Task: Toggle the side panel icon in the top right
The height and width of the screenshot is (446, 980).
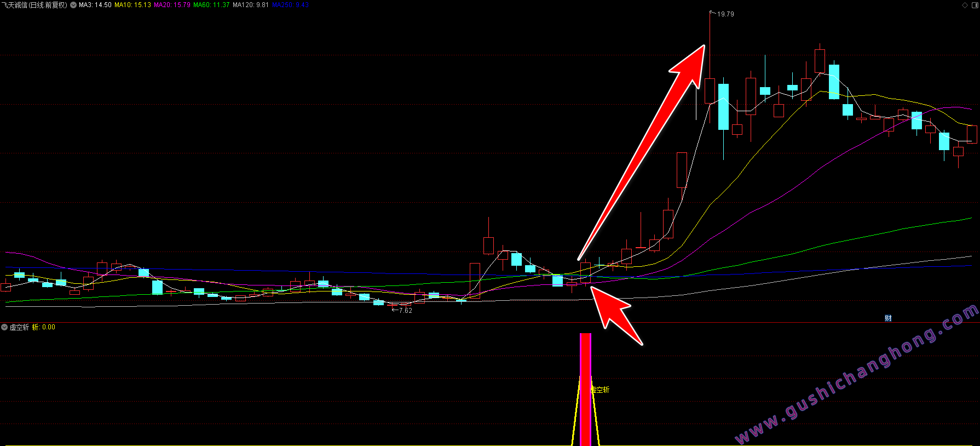Action: click(975, 5)
